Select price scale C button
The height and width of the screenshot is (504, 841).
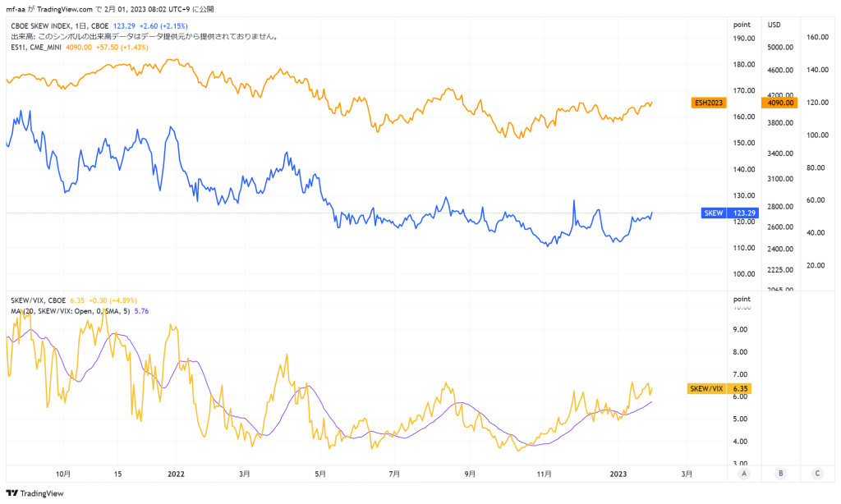817,474
